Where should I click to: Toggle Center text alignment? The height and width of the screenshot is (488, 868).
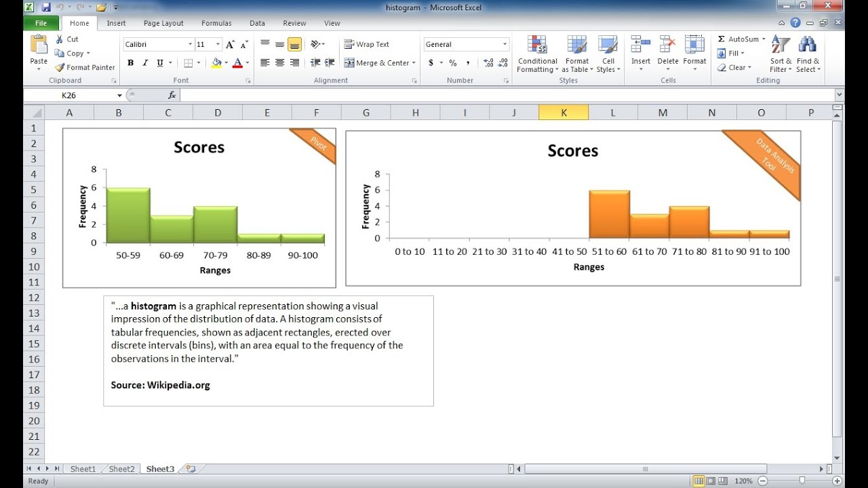coord(279,63)
